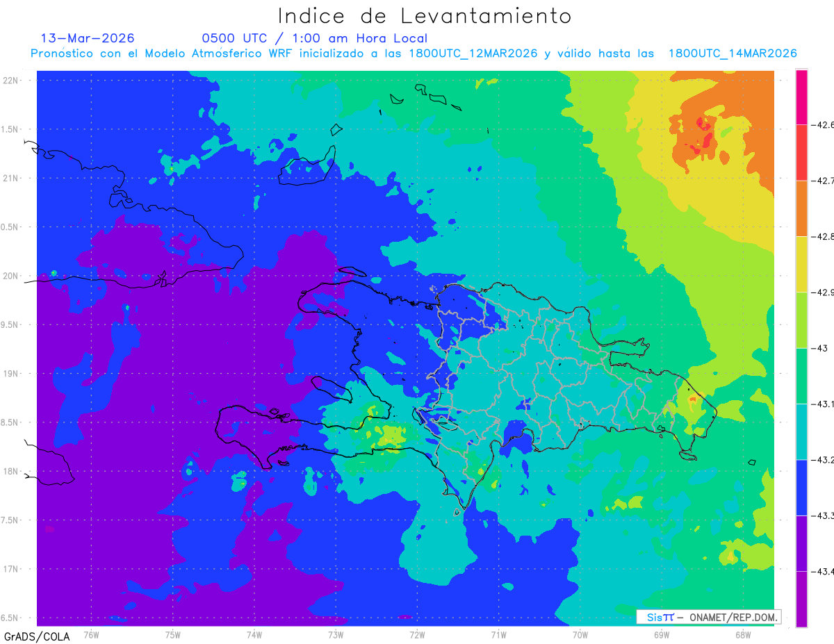Click the 'Indice de Levantamiento' title
Viewport: 834px width, 644px height.
pos(425,16)
